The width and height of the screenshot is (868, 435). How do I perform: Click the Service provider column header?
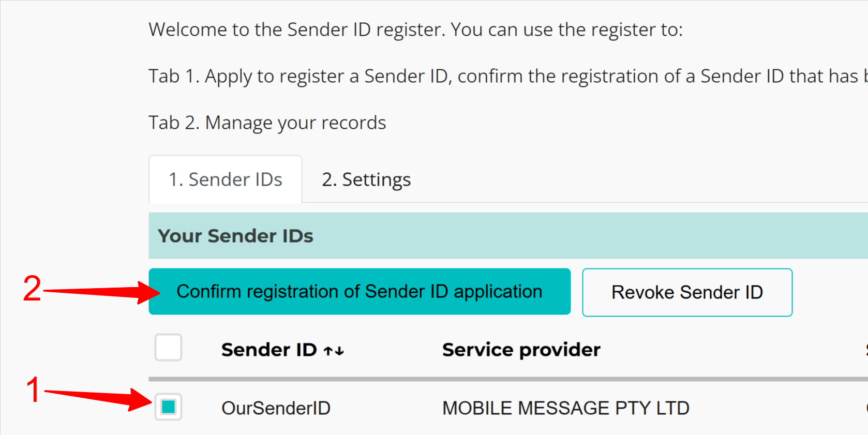(x=521, y=350)
